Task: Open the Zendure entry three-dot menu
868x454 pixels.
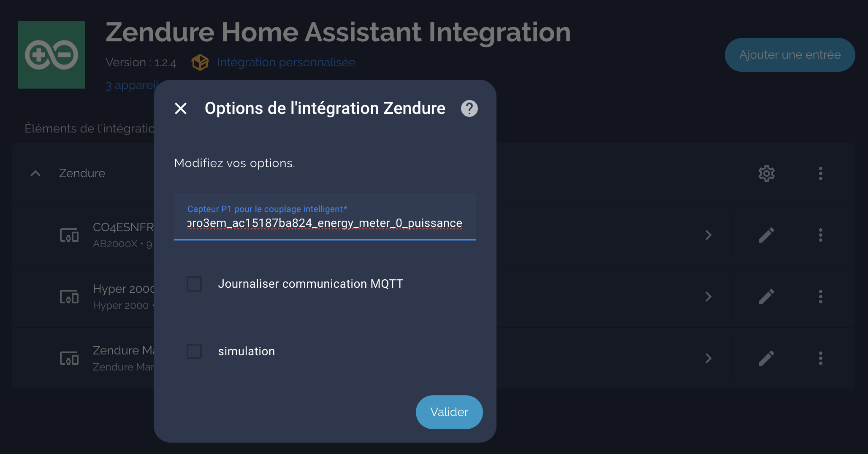Action: point(820,173)
